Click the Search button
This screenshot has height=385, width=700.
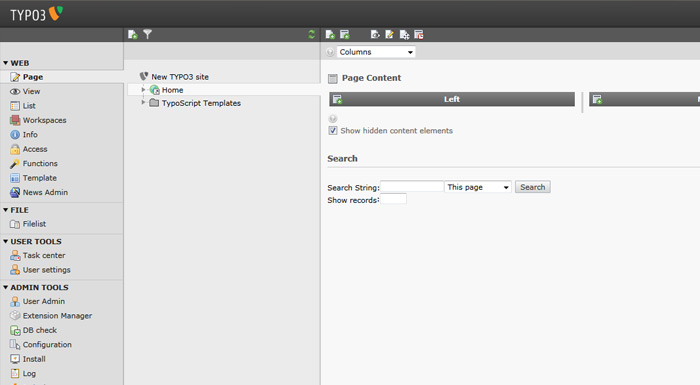pyautogui.click(x=533, y=187)
